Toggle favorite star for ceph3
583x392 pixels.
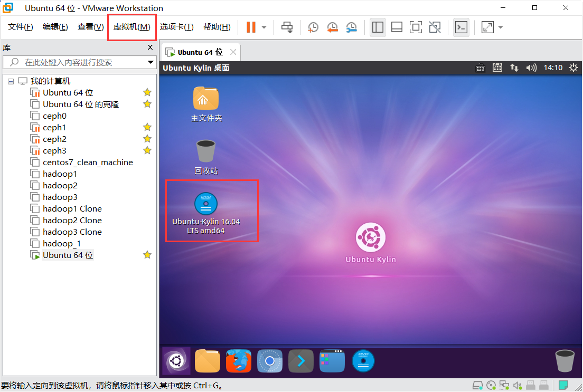(147, 150)
